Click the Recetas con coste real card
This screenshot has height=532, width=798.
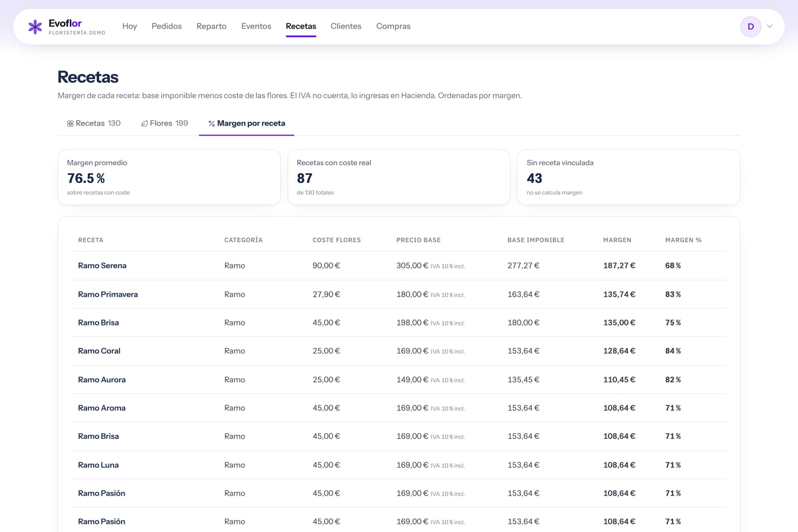399,177
